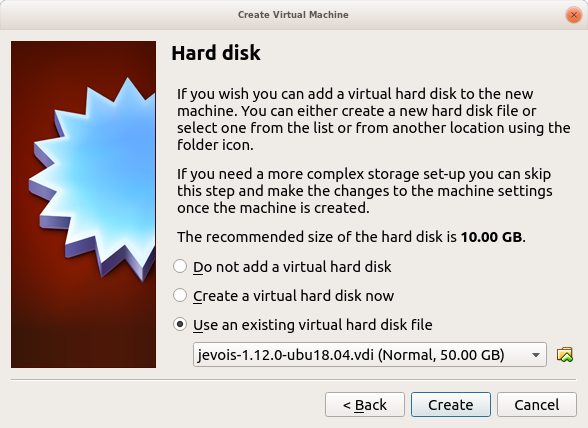Click the 'Use an existing virtual hard disk file' label text
This screenshot has height=428, width=588.
313,324
